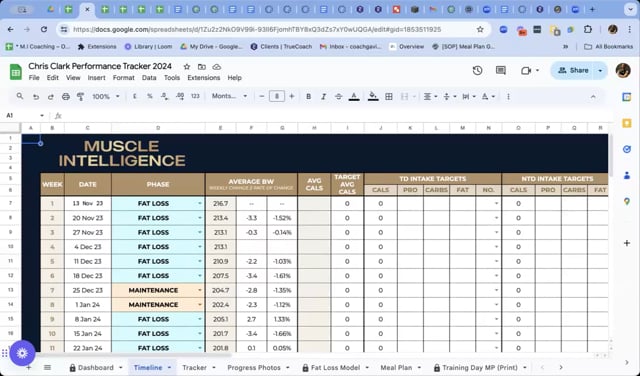
Task: Open vertical align options
Action: coord(449,96)
